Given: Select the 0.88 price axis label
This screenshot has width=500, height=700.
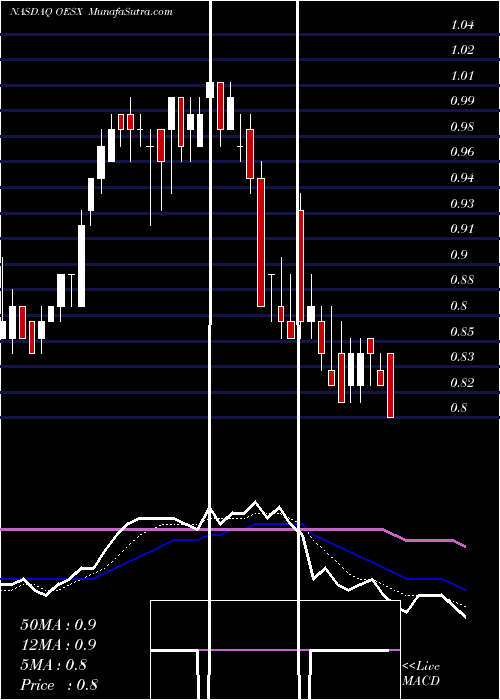Looking at the screenshot, I should click(x=462, y=280).
